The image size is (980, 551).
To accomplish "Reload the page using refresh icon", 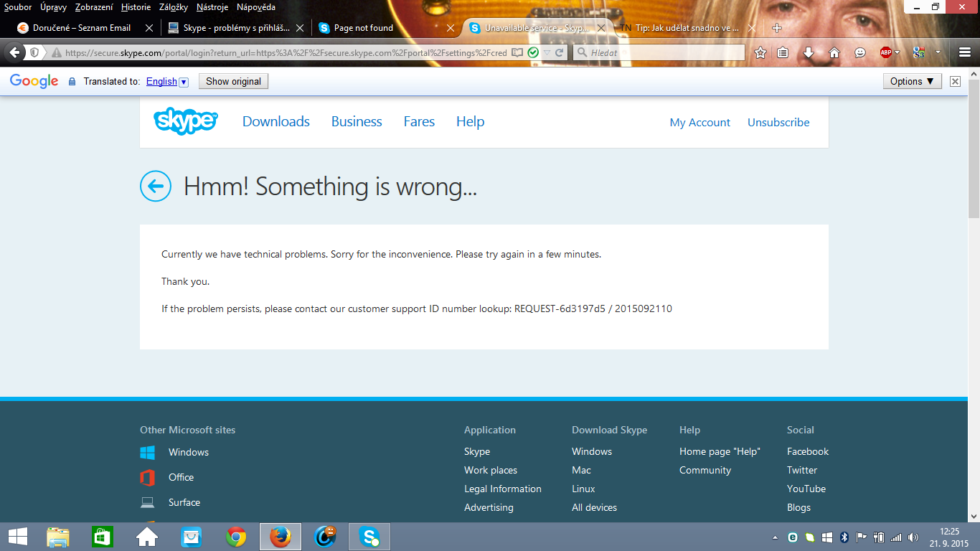I will click(560, 52).
